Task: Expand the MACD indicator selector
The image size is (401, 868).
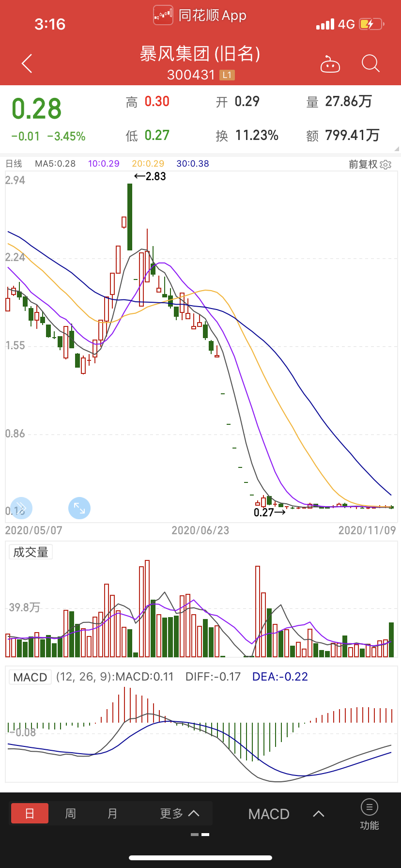Action: (x=318, y=814)
